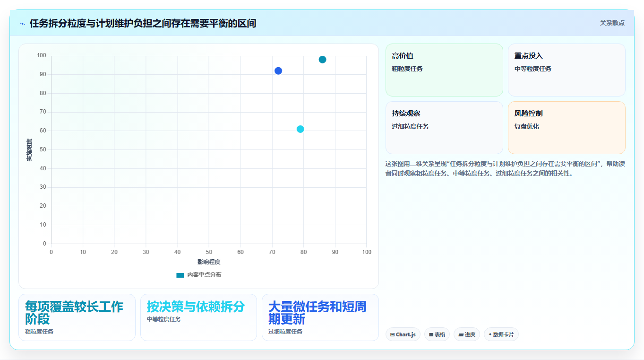
Task: Click the 关系散点 label in header
Action: [x=612, y=23]
